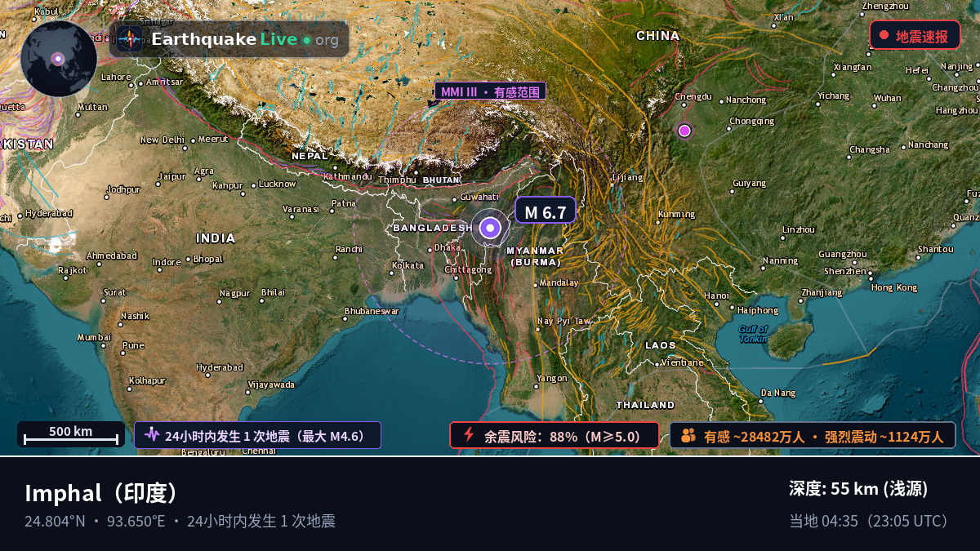Click the Bhubaneswar city label
Image resolution: width=980 pixels, height=551 pixels.
coord(372,310)
